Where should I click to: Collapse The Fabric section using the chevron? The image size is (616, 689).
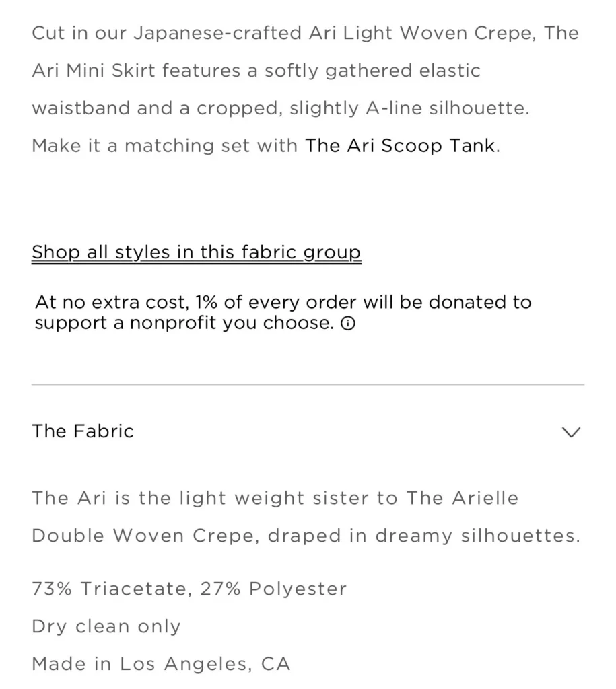coord(571,432)
